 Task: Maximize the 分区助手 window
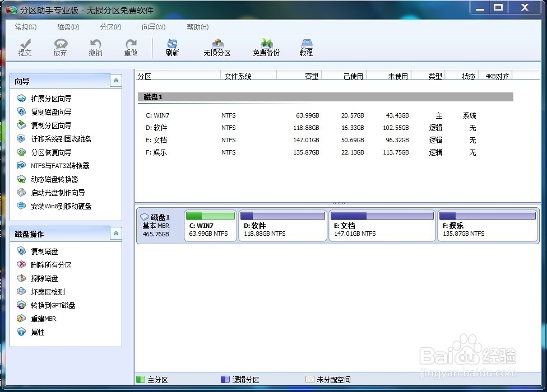pos(498,7)
